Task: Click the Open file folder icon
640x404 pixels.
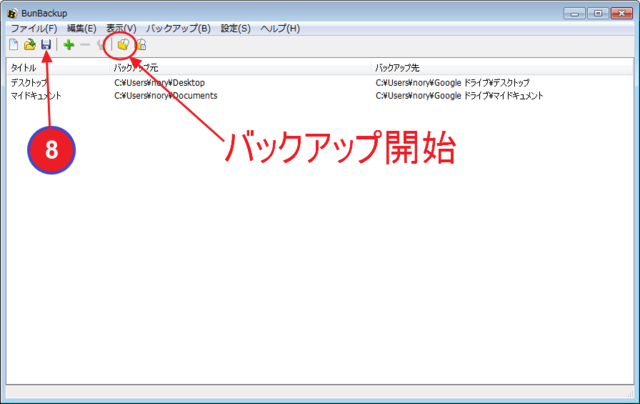Action: click(x=30, y=45)
